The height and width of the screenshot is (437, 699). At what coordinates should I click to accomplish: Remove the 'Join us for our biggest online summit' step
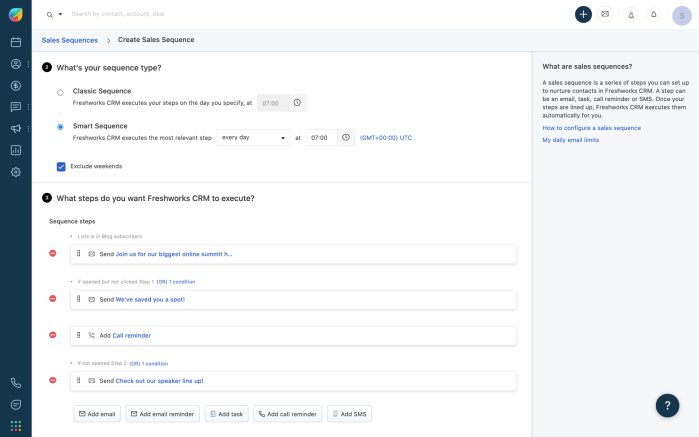[53, 253]
